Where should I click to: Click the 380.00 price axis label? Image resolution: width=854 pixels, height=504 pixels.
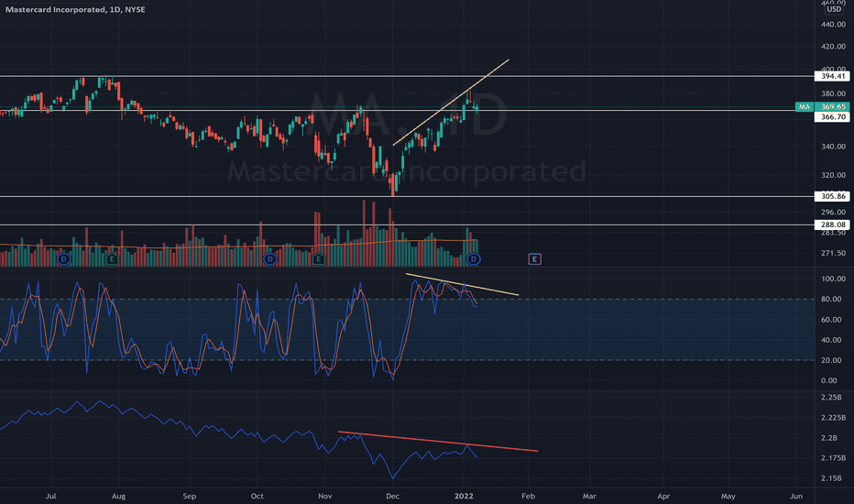coord(833,93)
